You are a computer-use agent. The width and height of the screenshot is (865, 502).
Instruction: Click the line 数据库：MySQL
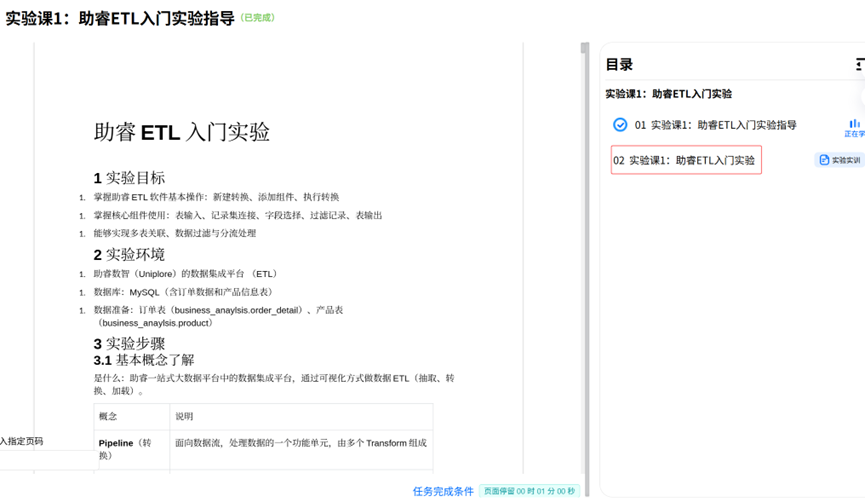pyautogui.click(x=184, y=292)
